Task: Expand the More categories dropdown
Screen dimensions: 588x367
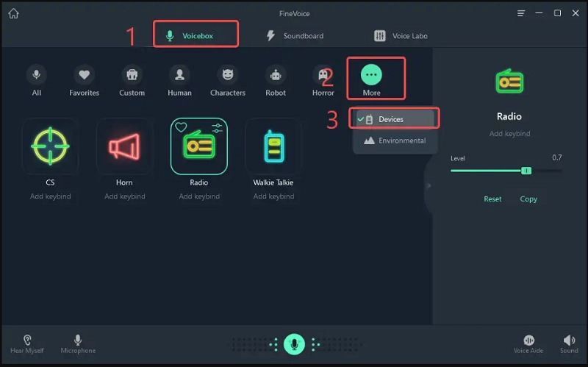Action: point(372,75)
